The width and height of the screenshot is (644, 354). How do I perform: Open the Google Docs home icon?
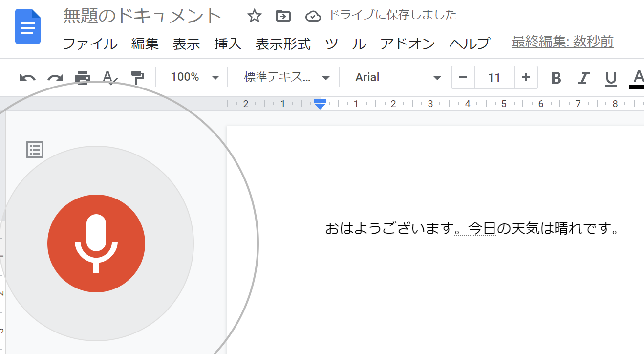click(28, 26)
